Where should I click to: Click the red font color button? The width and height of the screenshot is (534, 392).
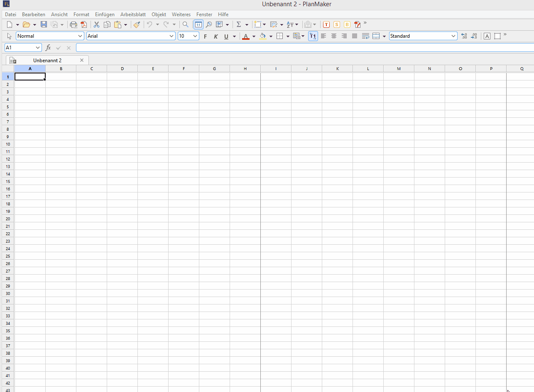[245, 37]
